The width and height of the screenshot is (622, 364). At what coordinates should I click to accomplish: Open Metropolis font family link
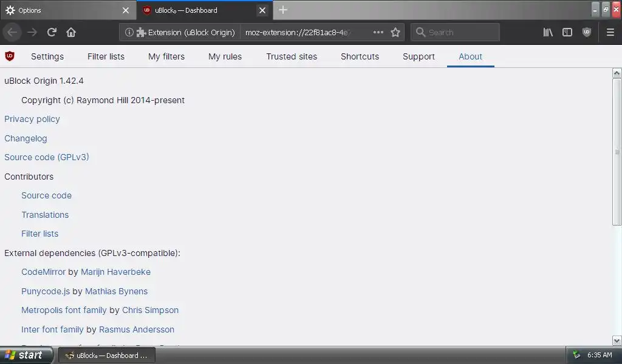(64, 310)
